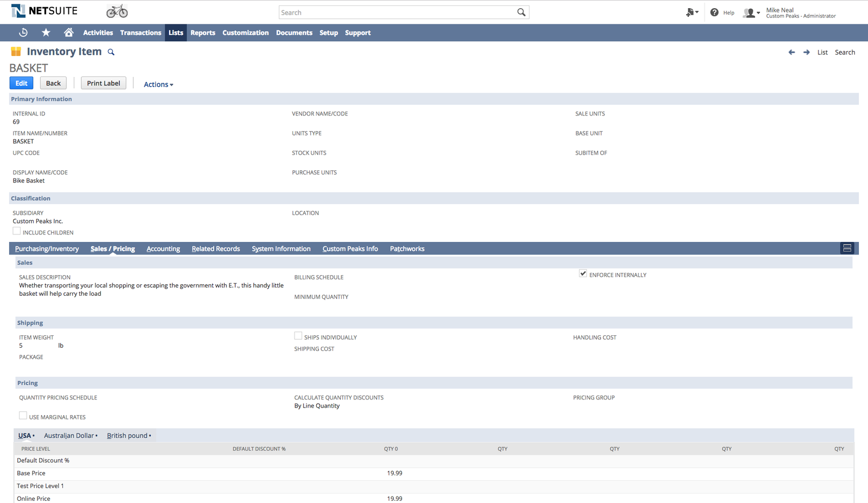Open the Custom Peaks Info tab
The height and width of the screenshot is (503, 868).
pyautogui.click(x=350, y=249)
